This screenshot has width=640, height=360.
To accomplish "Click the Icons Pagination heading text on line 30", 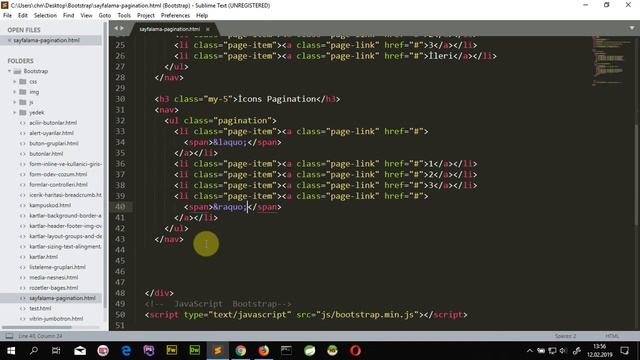I will pyautogui.click(x=277, y=99).
